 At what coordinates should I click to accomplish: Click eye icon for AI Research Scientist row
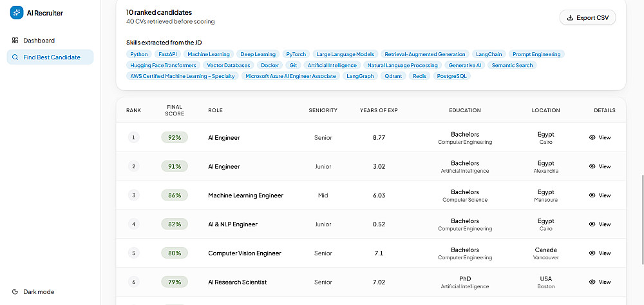(x=592, y=282)
